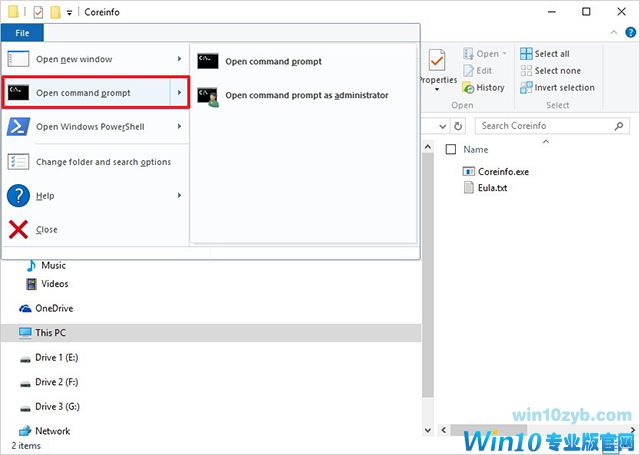Click Edit in the ribbon
640x455 pixels.
pyautogui.click(x=478, y=71)
